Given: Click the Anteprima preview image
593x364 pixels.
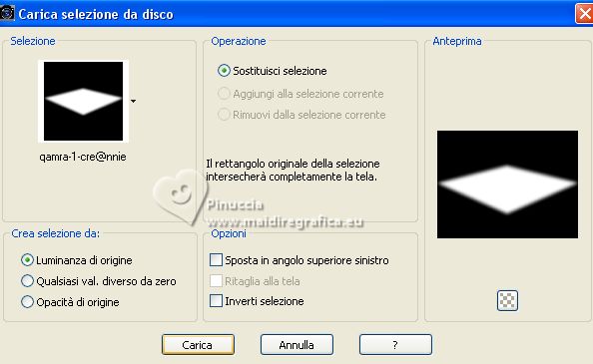Looking at the screenshot, I should [x=507, y=184].
